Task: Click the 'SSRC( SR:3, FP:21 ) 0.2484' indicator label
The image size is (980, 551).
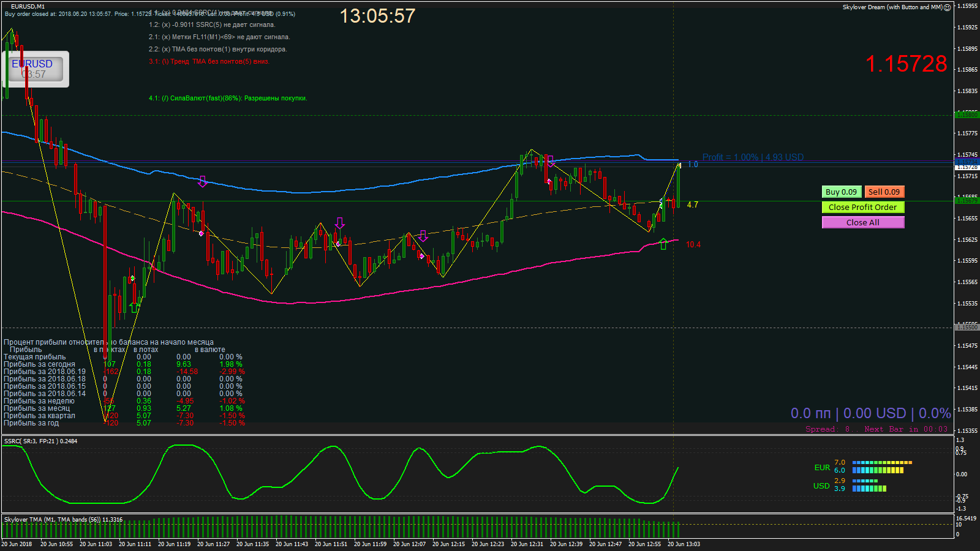Action: point(41,441)
